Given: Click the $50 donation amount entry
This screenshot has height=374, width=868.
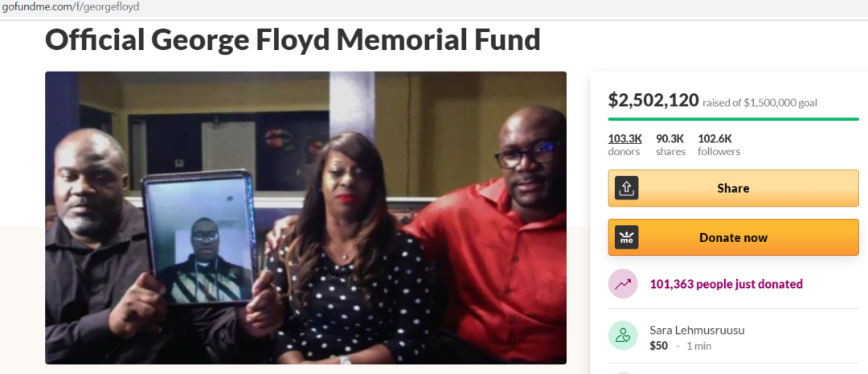Looking at the screenshot, I should [x=659, y=346].
